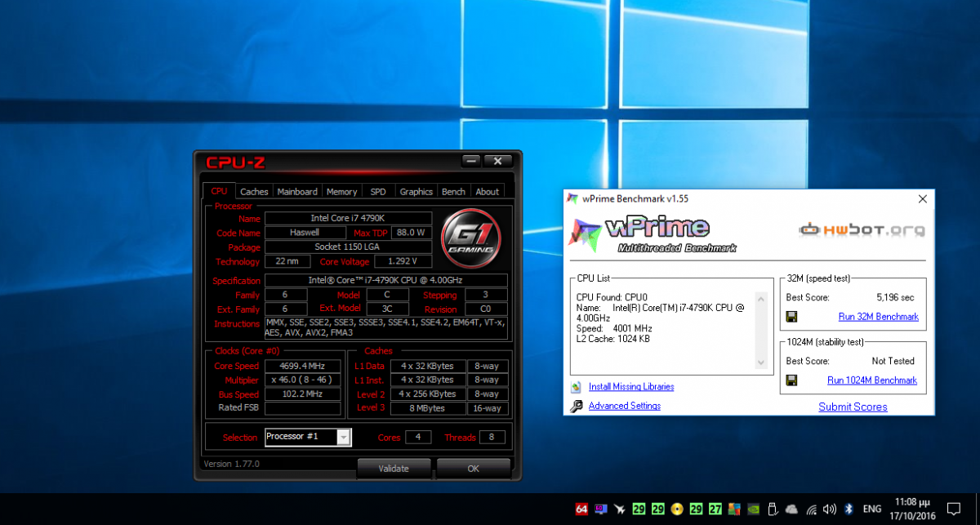This screenshot has height=525, width=980.
Task: Click the hwbot.org logo in wPrime
Action: 862,230
